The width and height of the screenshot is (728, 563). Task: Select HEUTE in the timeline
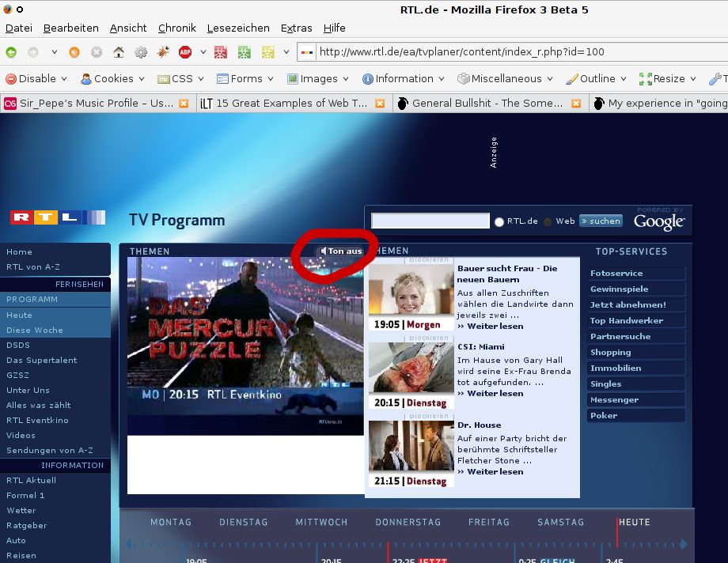pyautogui.click(x=634, y=523)
